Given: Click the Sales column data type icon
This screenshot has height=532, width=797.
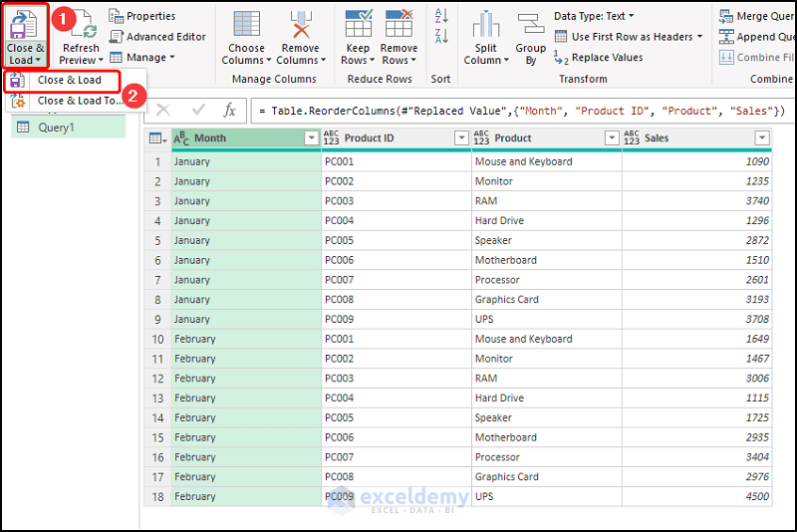Looking at the screenshot, I should click(x=632, y=137).
